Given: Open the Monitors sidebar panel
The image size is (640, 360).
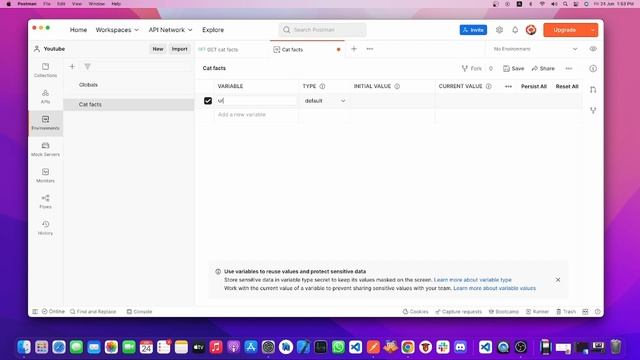Looking at the screenshot, I should [x=45, y=176].
